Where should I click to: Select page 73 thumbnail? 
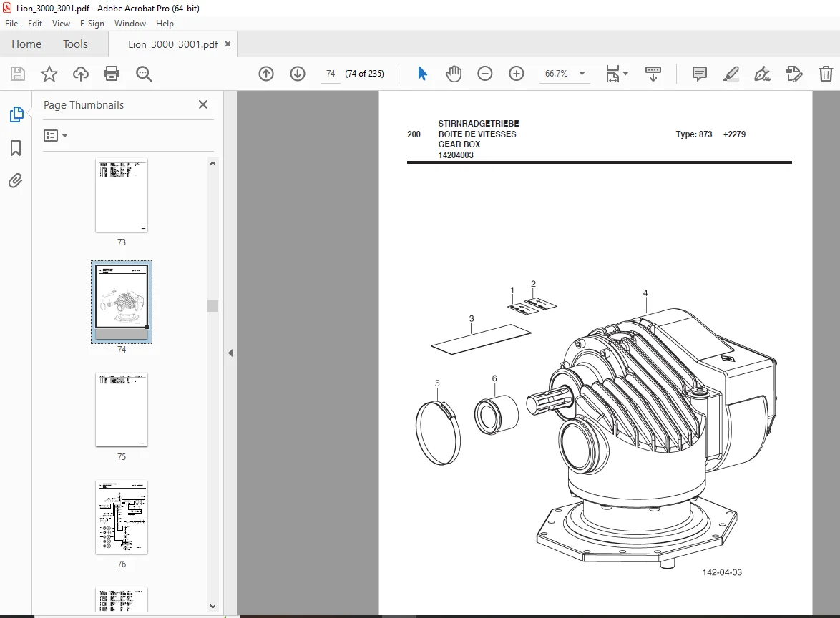click(x=122, y=195)
